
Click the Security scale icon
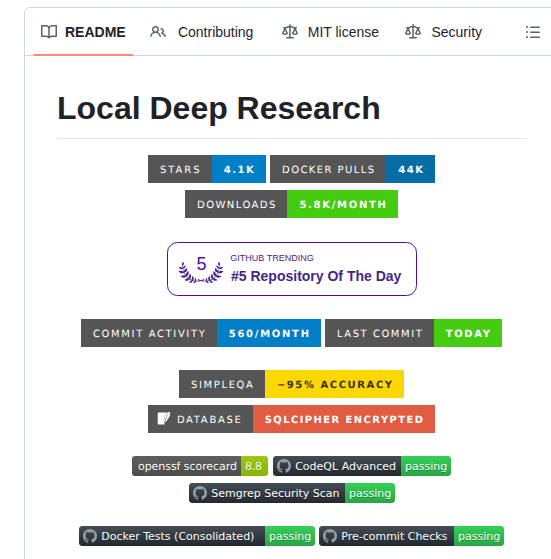tap(413, 32)
